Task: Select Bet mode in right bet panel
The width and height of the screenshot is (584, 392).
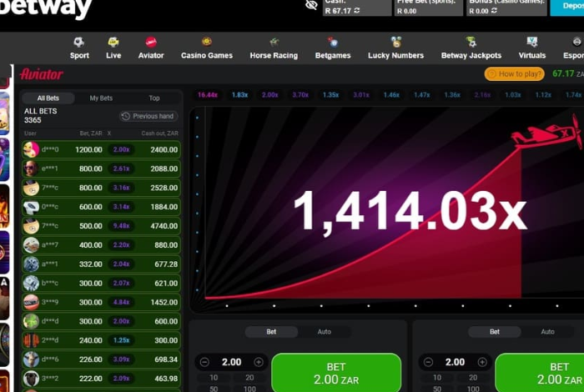Action: pyautogui.click(x=494, y=332)
